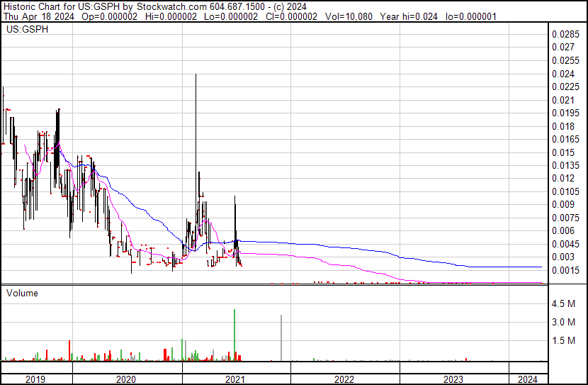588x385 pixels.
Task: Click the 0.018 price axis label
Action: (x=563, y=126)
